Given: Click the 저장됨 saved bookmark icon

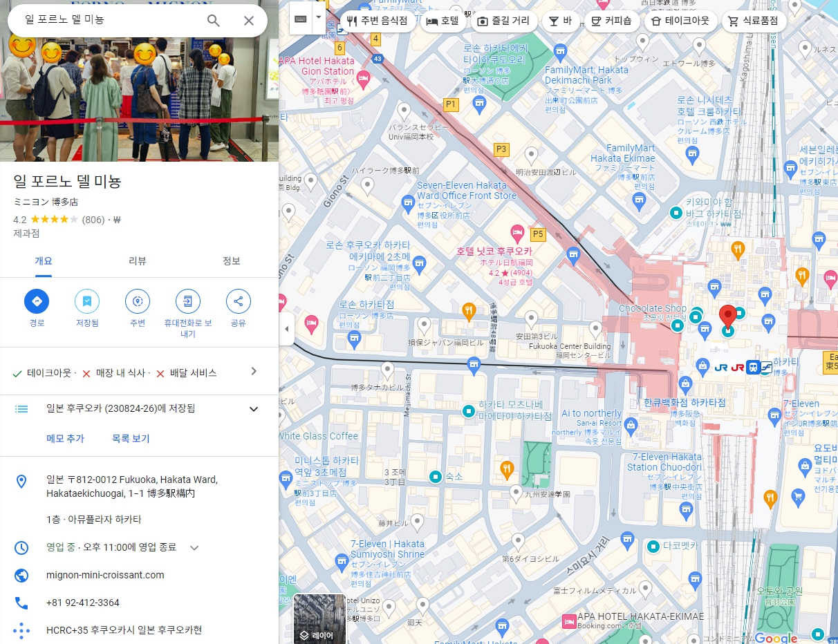Looking at the screenshot, I should coord(87,301).
